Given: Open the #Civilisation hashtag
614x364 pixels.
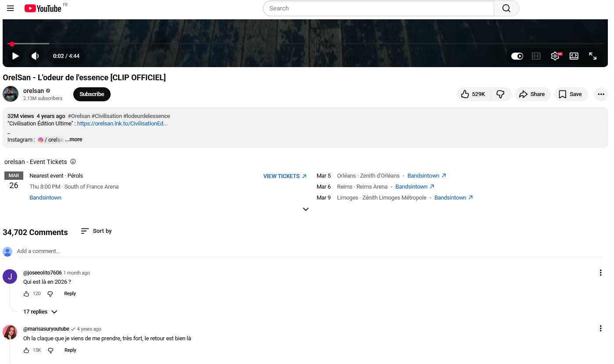Looking at the screenshot, I should (107, 116).
